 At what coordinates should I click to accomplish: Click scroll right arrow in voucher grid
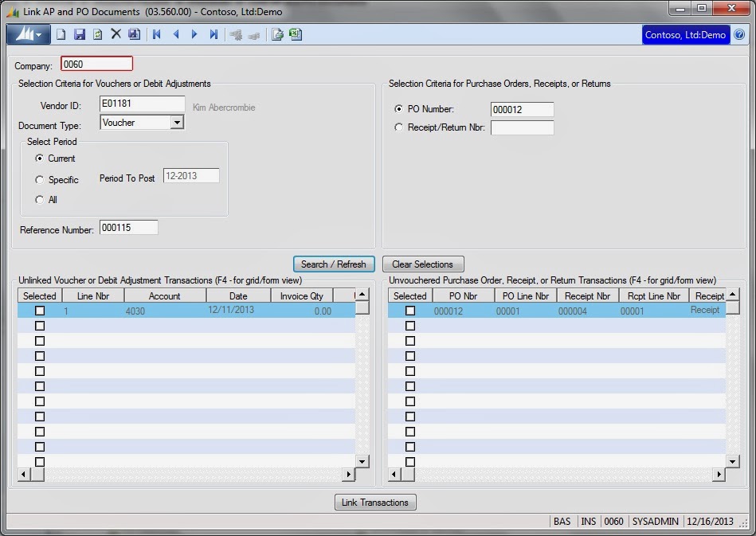point(349,475)
